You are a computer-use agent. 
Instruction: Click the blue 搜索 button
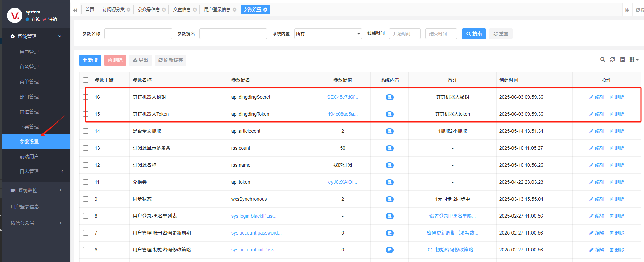click(474, 34)
